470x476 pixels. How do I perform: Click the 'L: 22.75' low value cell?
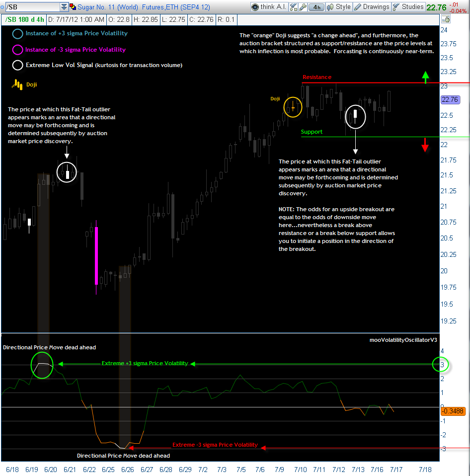coord(173,20)
